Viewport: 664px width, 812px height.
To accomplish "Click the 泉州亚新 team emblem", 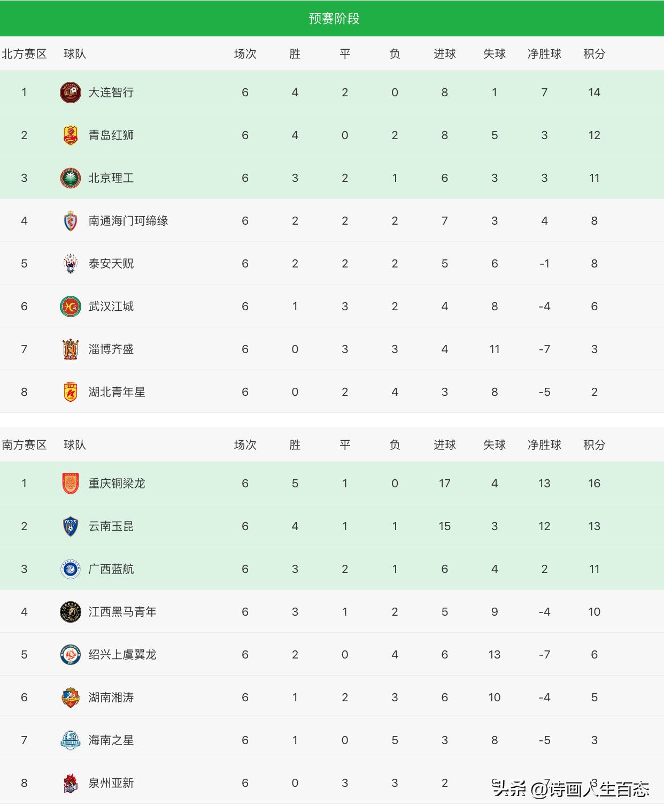I will click(71, 783).
